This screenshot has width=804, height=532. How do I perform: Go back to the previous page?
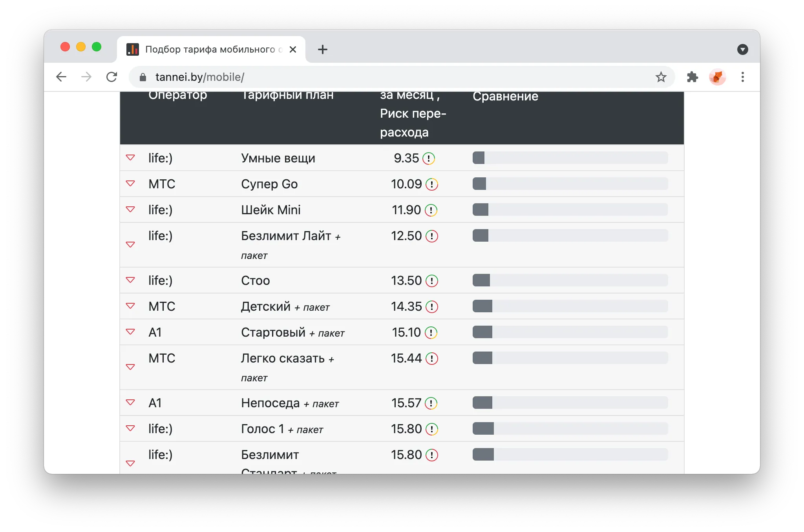[61, 77]
